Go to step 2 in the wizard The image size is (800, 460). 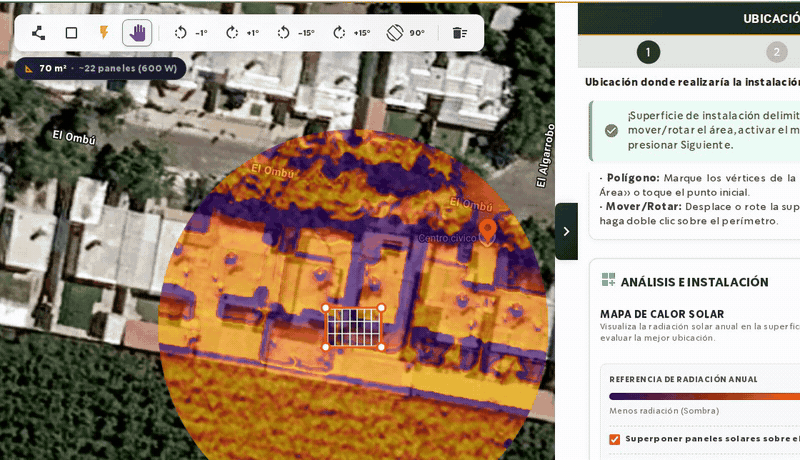[777, 52]
